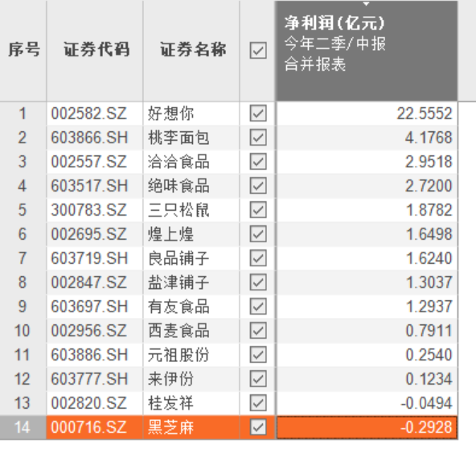Select net profit value 2.9518
This screenshot has width=476, height=449.
click(x=429, y=162)
